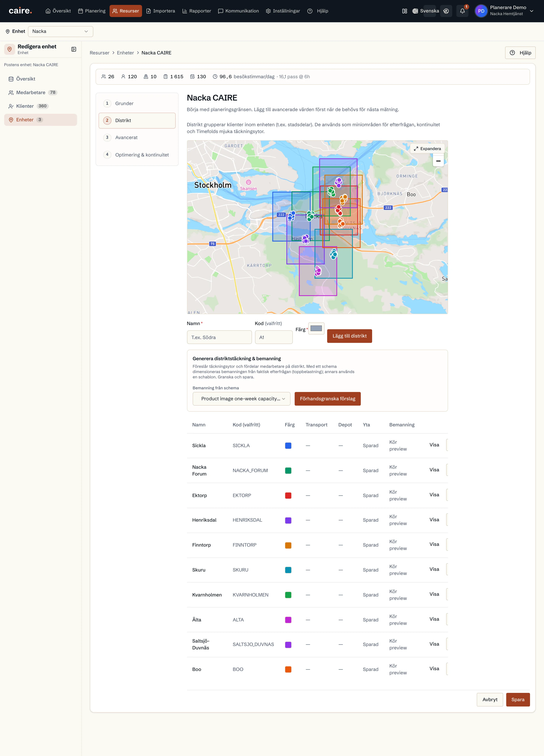
Task: Expand the Planerare Demo user menu
Action: click(x=532, y=11)
